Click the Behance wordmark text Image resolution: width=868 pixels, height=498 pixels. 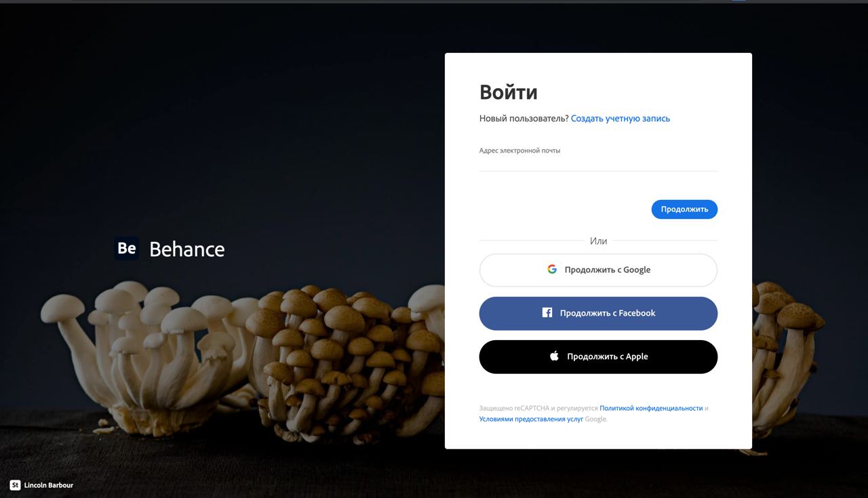pos(187,249)
